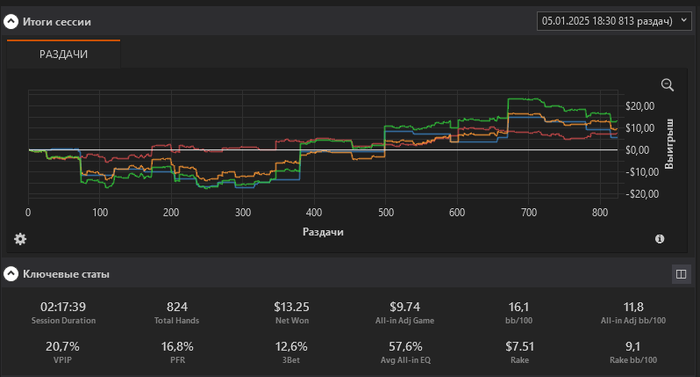Click the Ключевые статы header title
The width and height of the screenshot is (700, 377).
66,274
